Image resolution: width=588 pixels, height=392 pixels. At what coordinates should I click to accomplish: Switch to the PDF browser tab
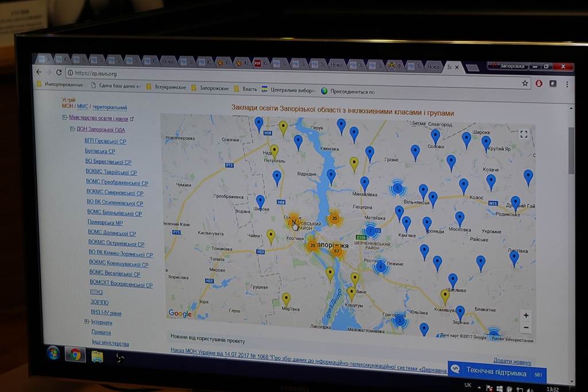(x=260, y=63)
